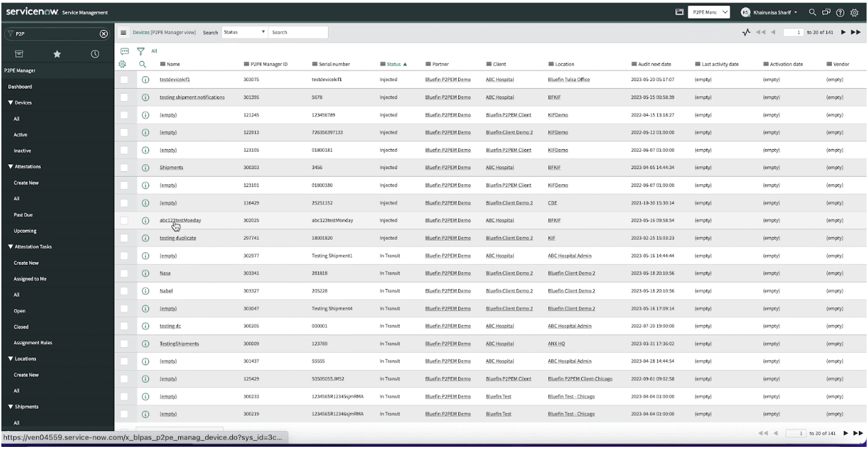Viewport: 868px width, 449px height.
Task: Open the activity stream speech bubble icon
Action: click(x=124, y=51)
